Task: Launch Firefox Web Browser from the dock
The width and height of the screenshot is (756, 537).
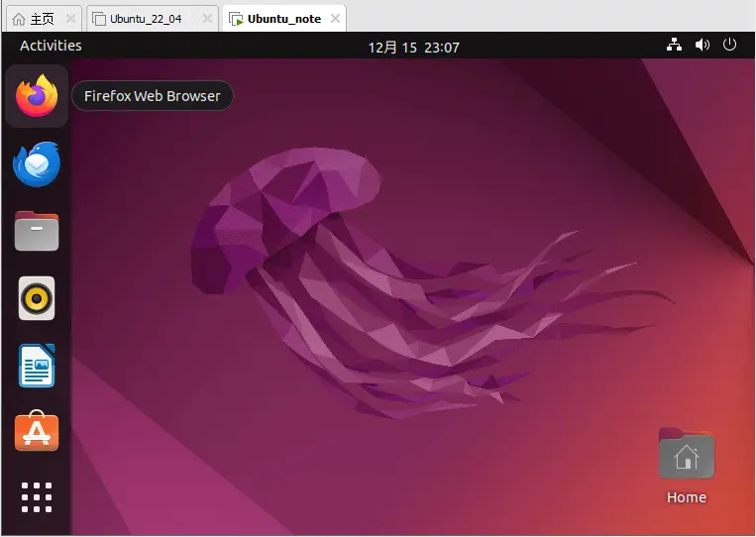Action: [x=37, y=96]
